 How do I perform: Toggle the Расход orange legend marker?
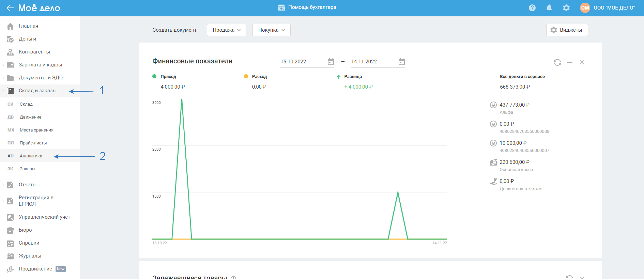(246, 77)
